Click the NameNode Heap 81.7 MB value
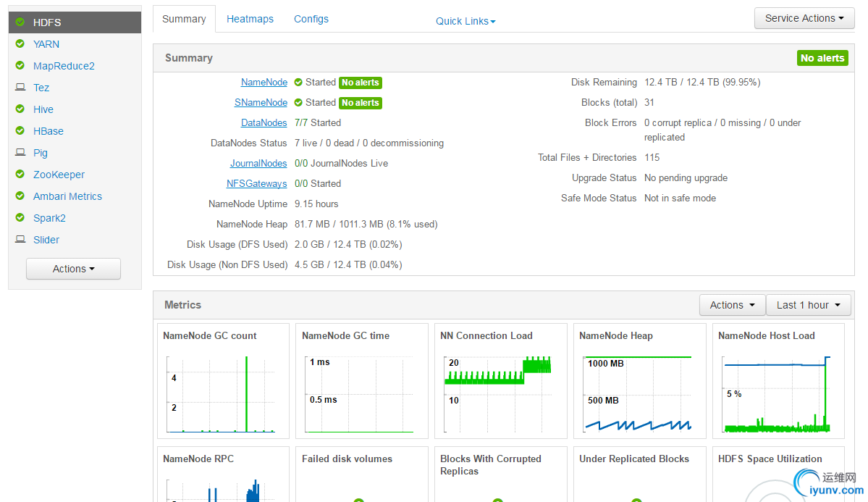 point(366,225)
